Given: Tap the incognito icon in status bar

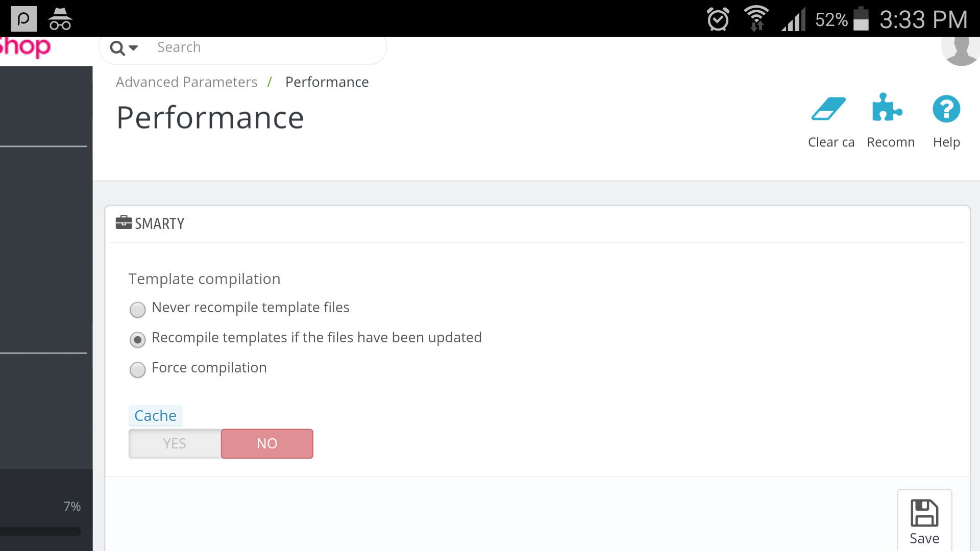Looking at the screenshot, I should coord(60,19).
